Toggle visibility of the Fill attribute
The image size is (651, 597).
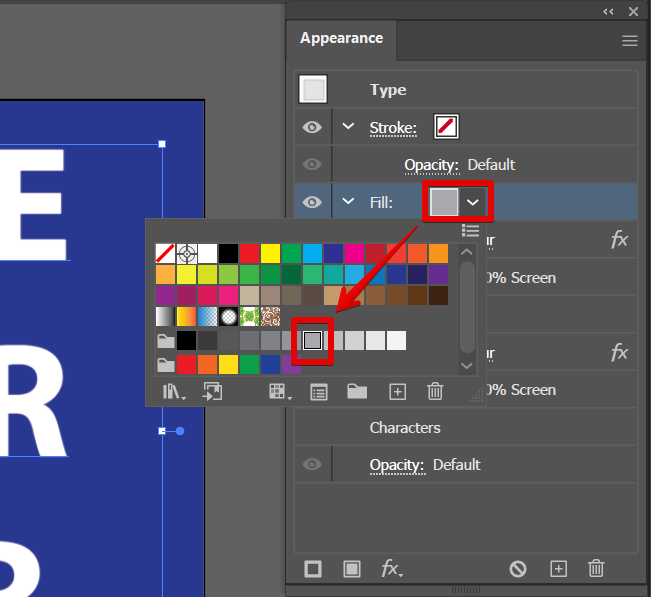tap(313, 202)
